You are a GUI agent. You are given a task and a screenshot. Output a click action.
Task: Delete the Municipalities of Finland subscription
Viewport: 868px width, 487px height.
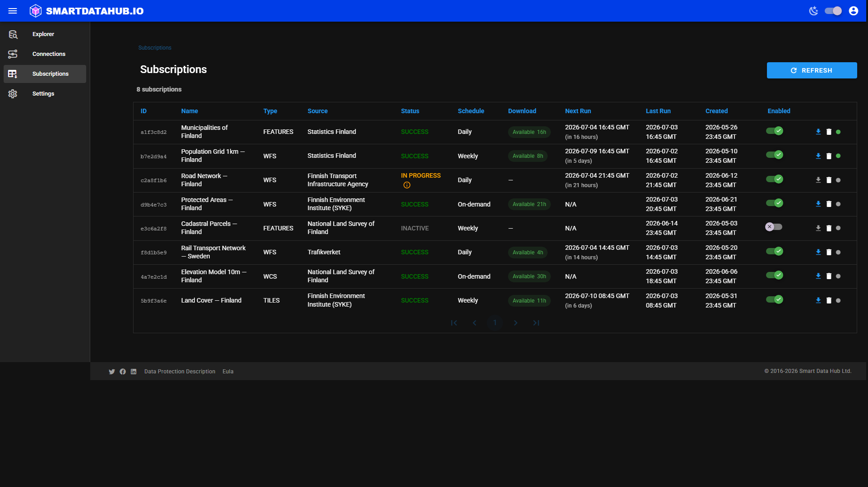click(829, 132)
